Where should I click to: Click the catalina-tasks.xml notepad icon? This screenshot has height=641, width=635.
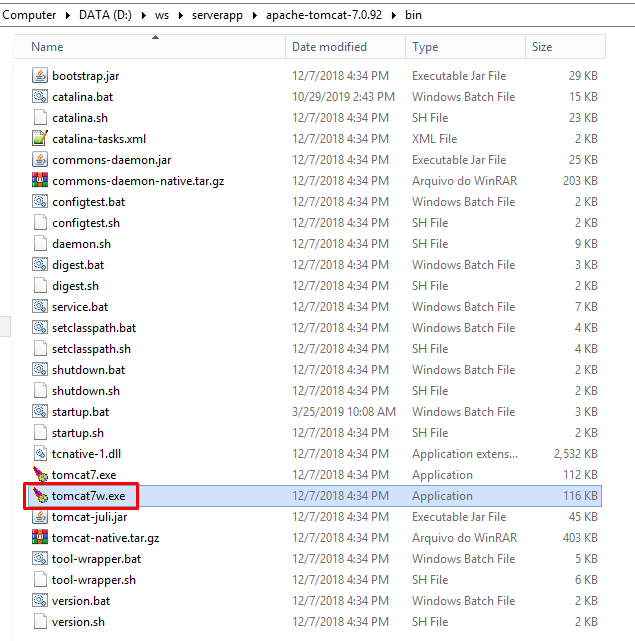tap(40, 139)
